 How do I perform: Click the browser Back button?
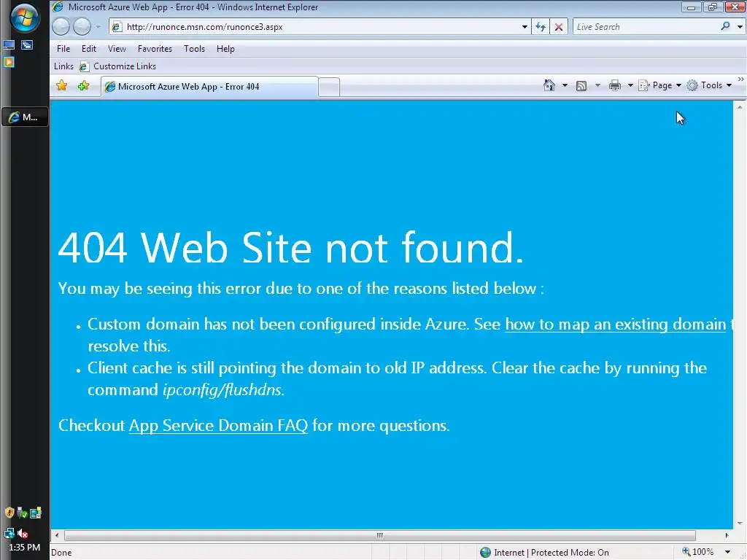[61, 27]
